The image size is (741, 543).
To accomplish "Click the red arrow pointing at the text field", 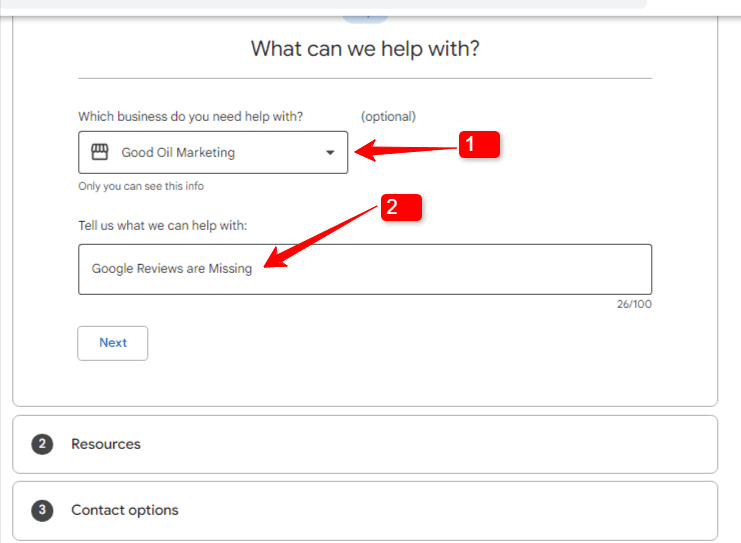I will click(x=320, y=237).
